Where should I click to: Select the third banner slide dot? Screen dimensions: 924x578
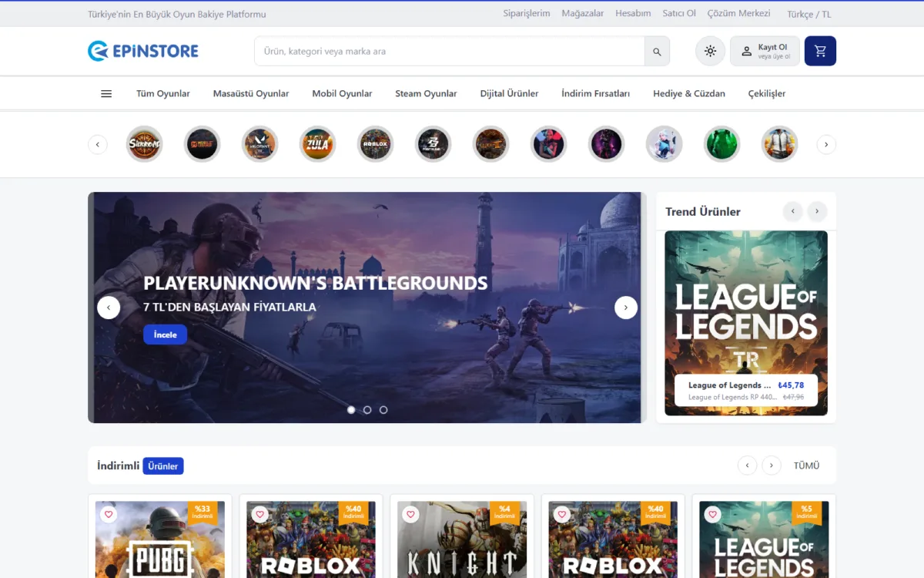383,410
